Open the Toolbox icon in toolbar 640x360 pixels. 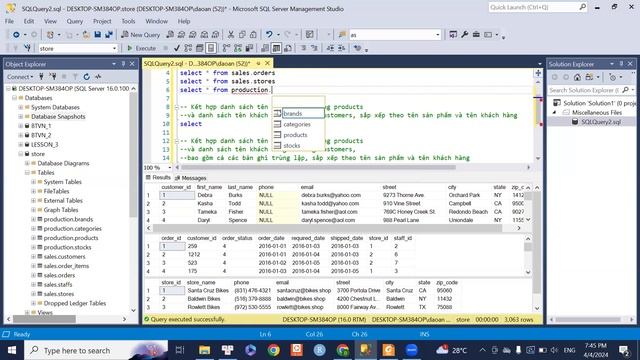476,35
